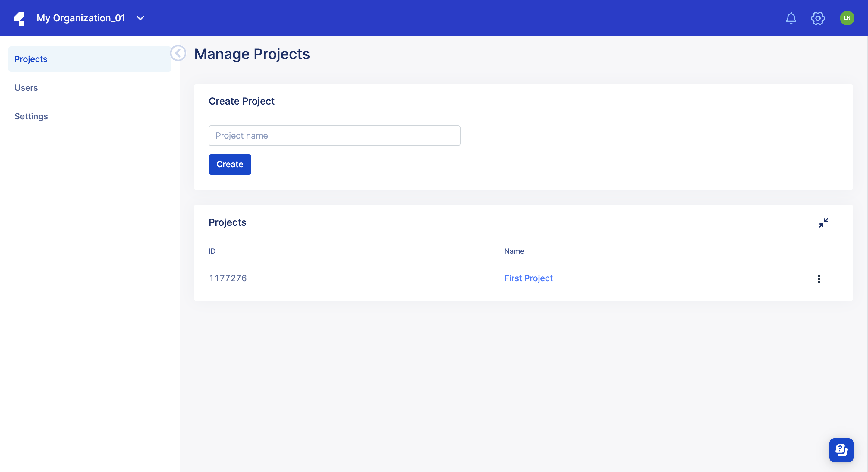Click the project ID 1177276

tap(228, 278)
